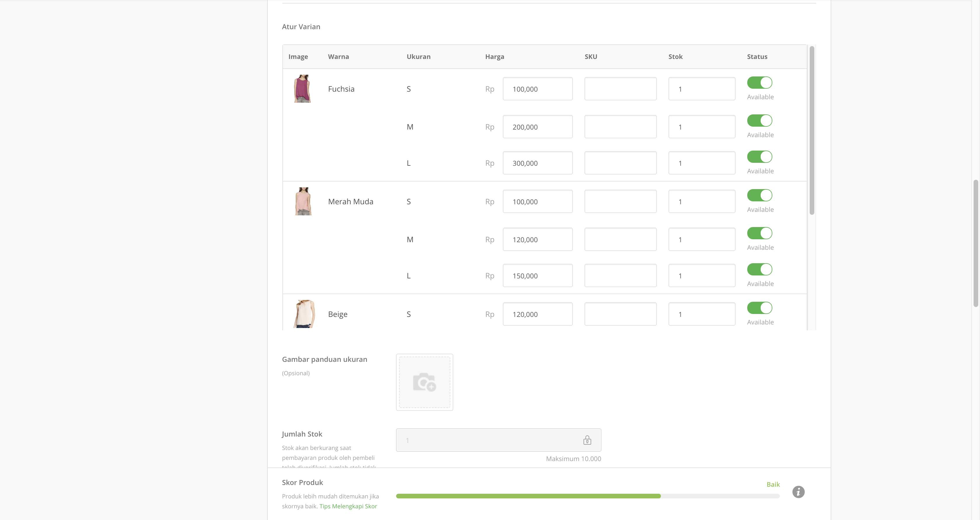Edit Merah Muda L price 150,000
980x520 pixels.
click(x=538, y=275)
